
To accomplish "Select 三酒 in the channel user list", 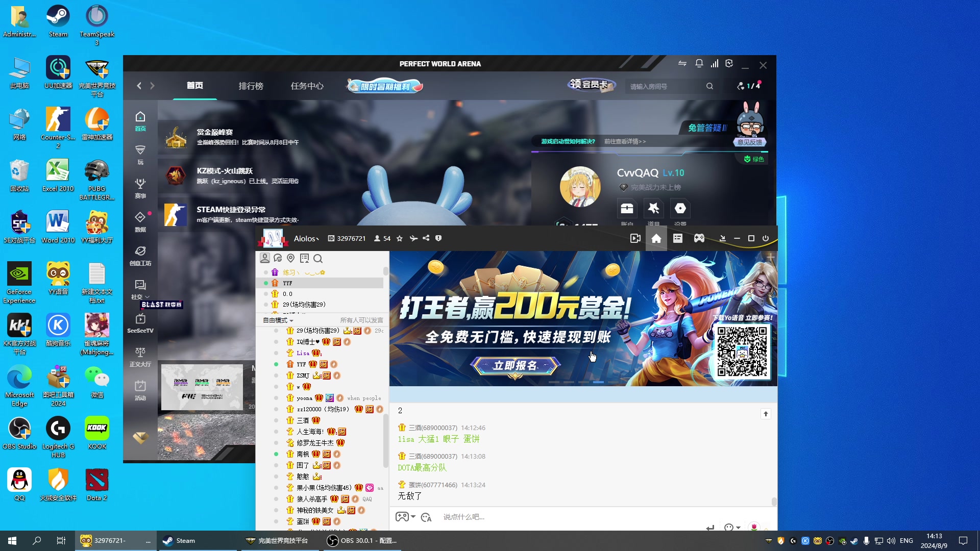I will click(303, 420).
